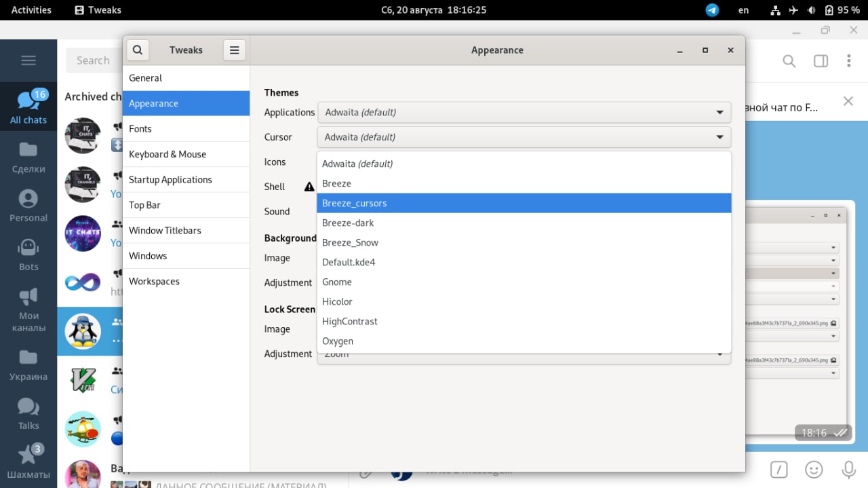Click the bot commands slash icon
Viewport: 868px width, 488px height.
(779, 469)
